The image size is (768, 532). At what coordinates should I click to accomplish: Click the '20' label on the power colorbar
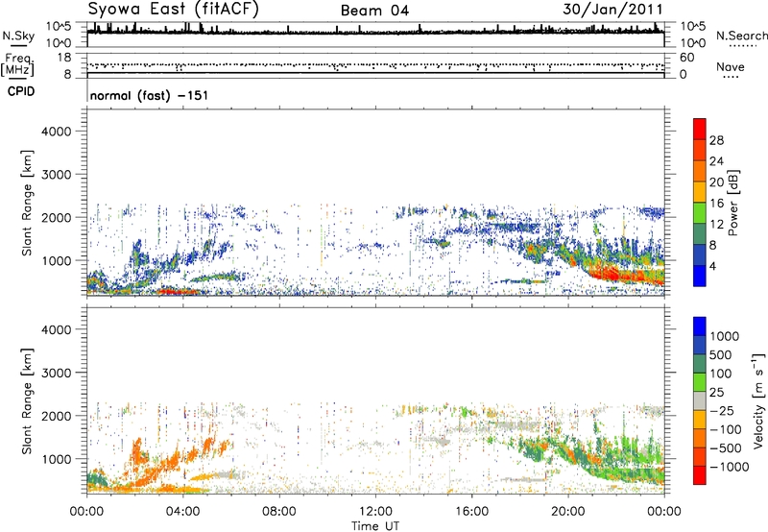(716, 182)
